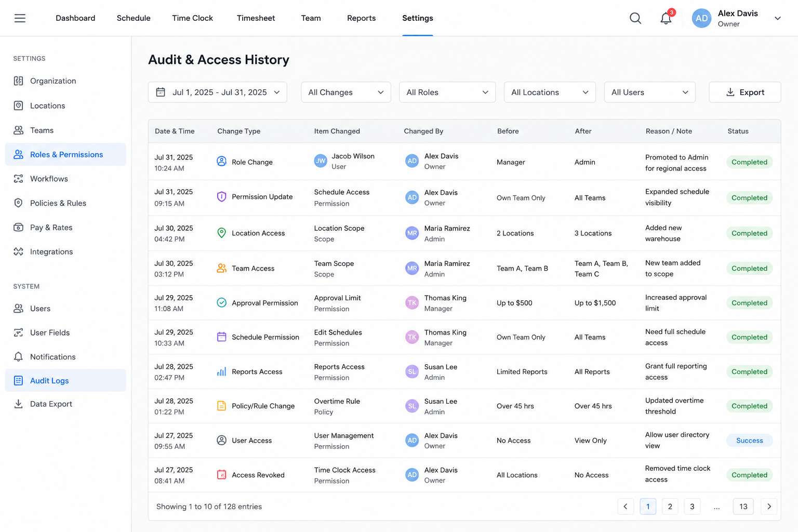Click the Success status badge
The height and width of the screenshot is (532, 798).
tap(750, 440)
